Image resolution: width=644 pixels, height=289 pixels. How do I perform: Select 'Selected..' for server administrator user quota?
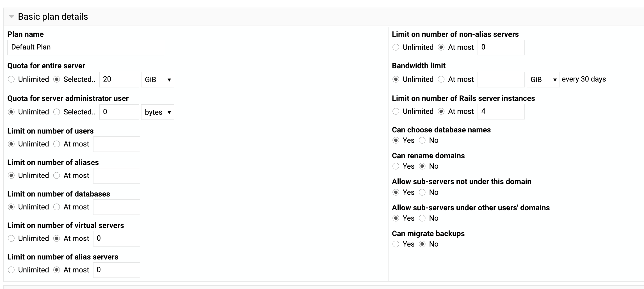(57, 112)
